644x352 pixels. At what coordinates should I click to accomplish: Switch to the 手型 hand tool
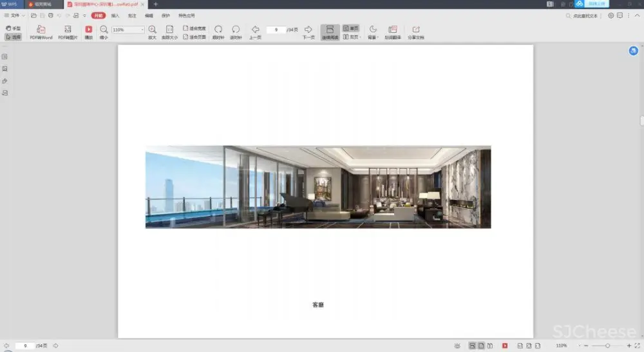pyautogui.click(x=13, y=28)
